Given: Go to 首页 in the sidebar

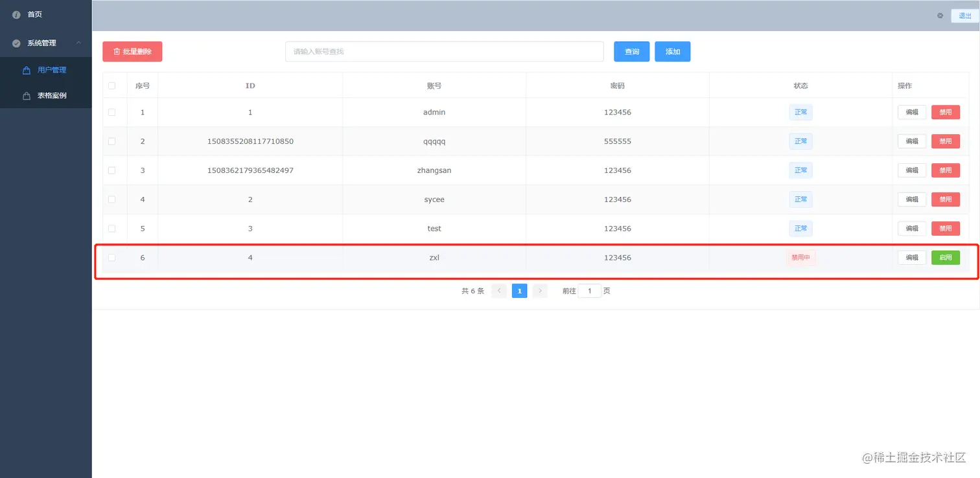Looking at the screenshot, I should [x=35, y=14].
